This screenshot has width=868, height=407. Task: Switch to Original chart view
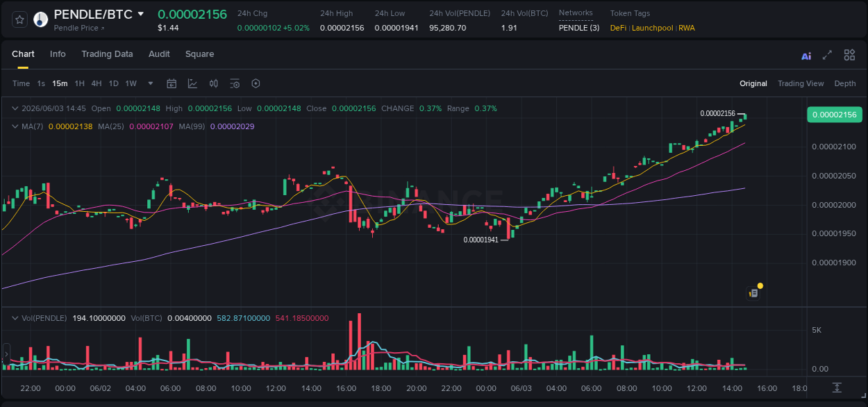coord(753,83)
